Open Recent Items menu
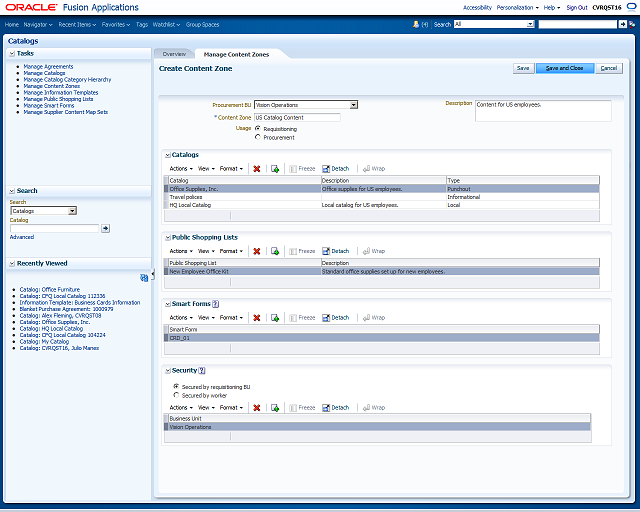 point(77,24)
